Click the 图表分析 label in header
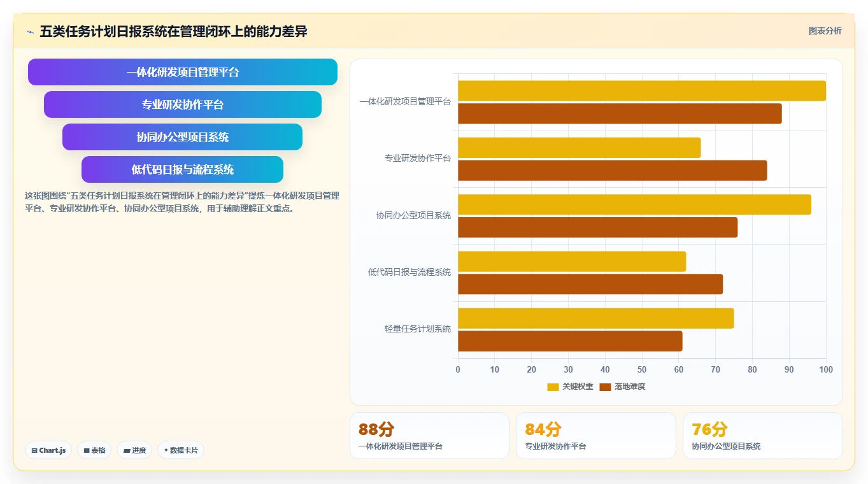This screenshot has width=868, height=484. [825, 31]
